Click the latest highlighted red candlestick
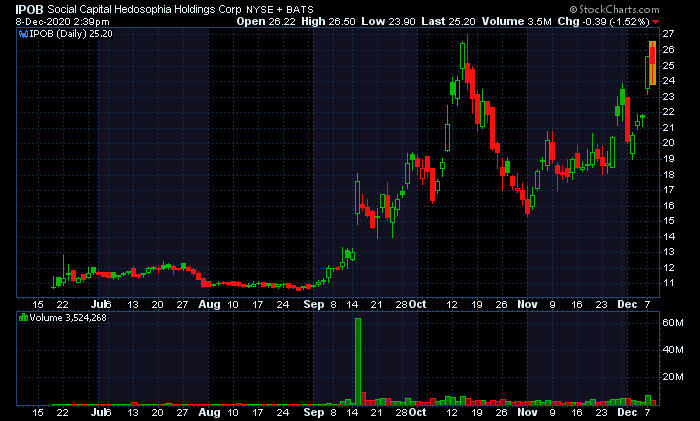 (x=652, y=63)
